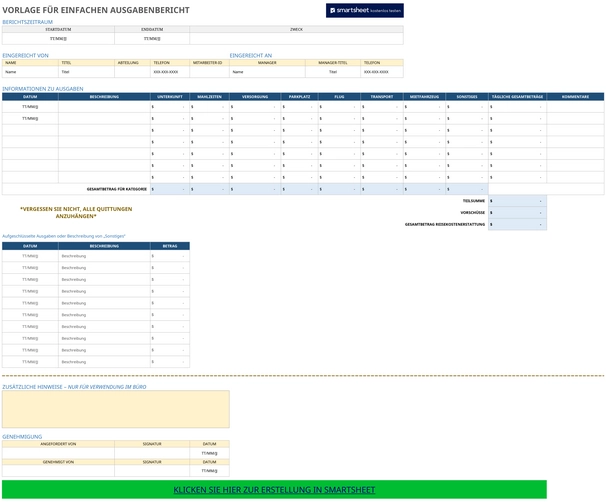This screenshot has width=606, height=502.
Task: Select the 'Titel' cell under MANAGER-TITEL
Action: click(333, 72)
